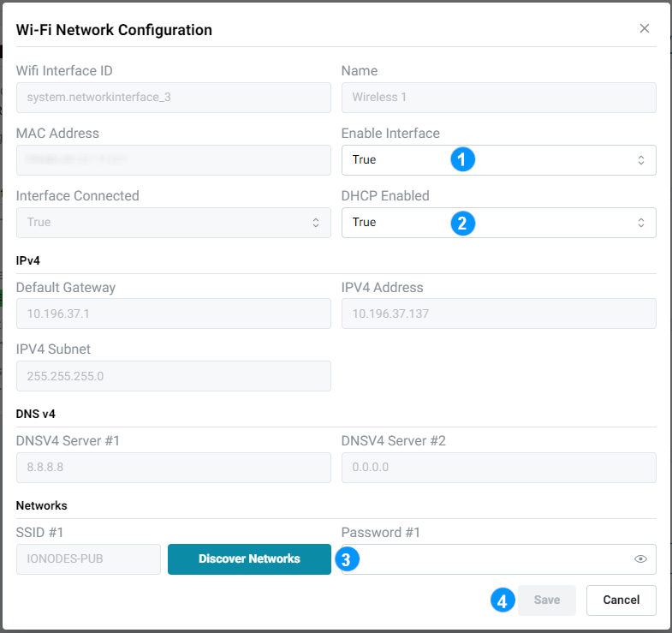Click the DHCP Enabled label

pos(385,196)
